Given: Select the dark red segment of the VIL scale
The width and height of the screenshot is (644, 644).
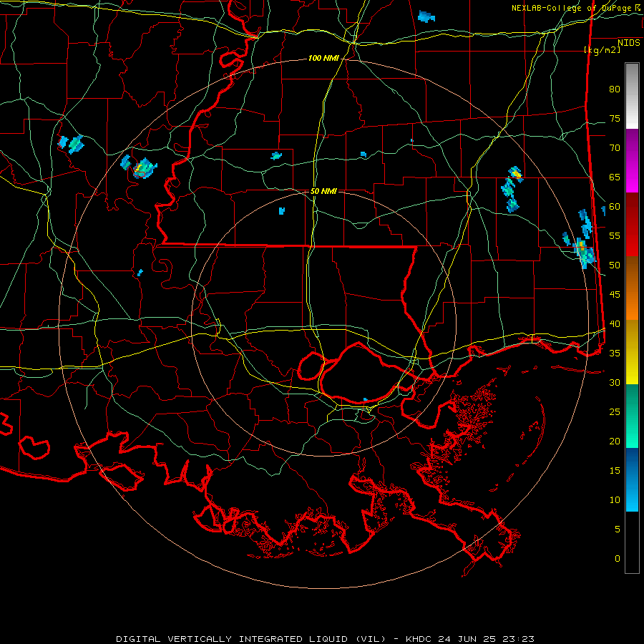Looking at the screenshot, I should 632,225.
